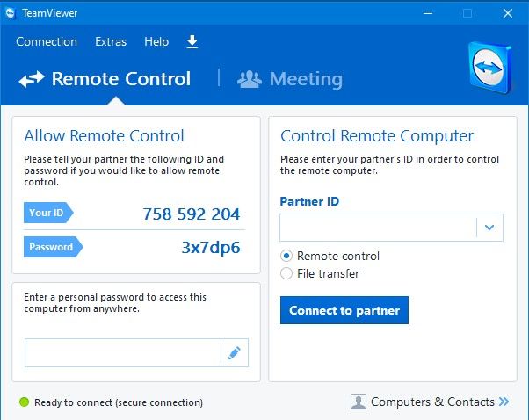Click the pencil edit icon for personal password
The image size is (529, 420).
(234, 352)
